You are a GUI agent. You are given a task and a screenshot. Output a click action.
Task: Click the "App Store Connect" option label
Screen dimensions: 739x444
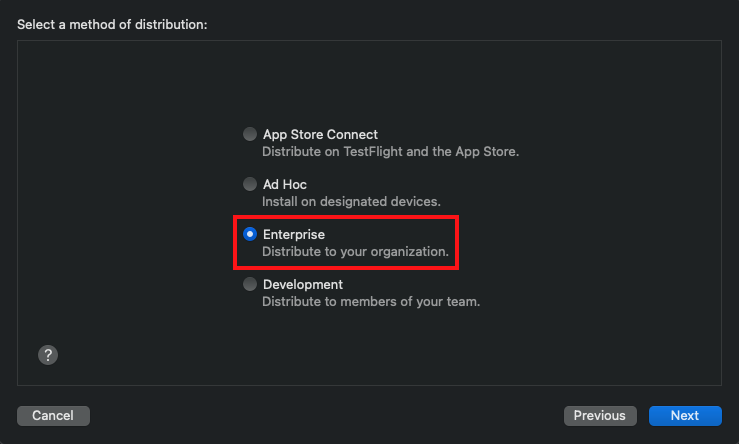(x=320, y=134)
